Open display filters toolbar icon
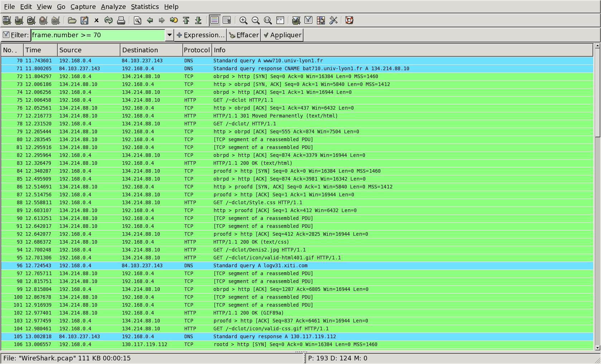The width and height of the screenshot is (601, 364). (x=308, y=20)
